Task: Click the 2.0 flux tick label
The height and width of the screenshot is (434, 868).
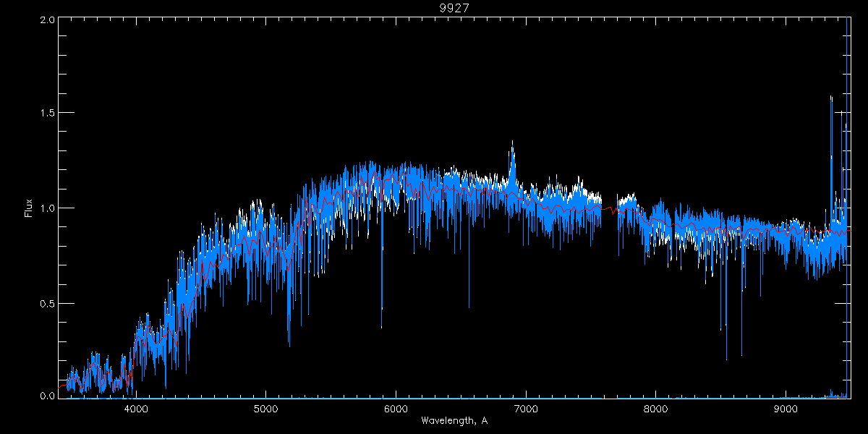Action: [x=48, y=20]
